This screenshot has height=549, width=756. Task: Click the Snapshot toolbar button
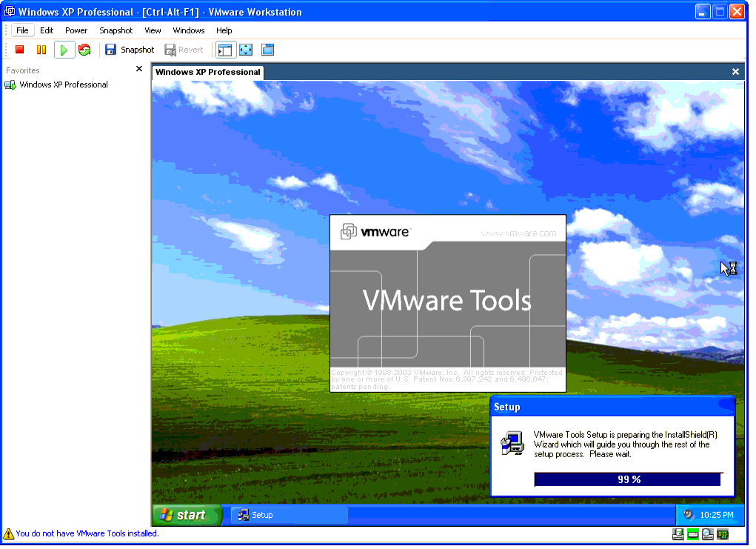point(130,50)
